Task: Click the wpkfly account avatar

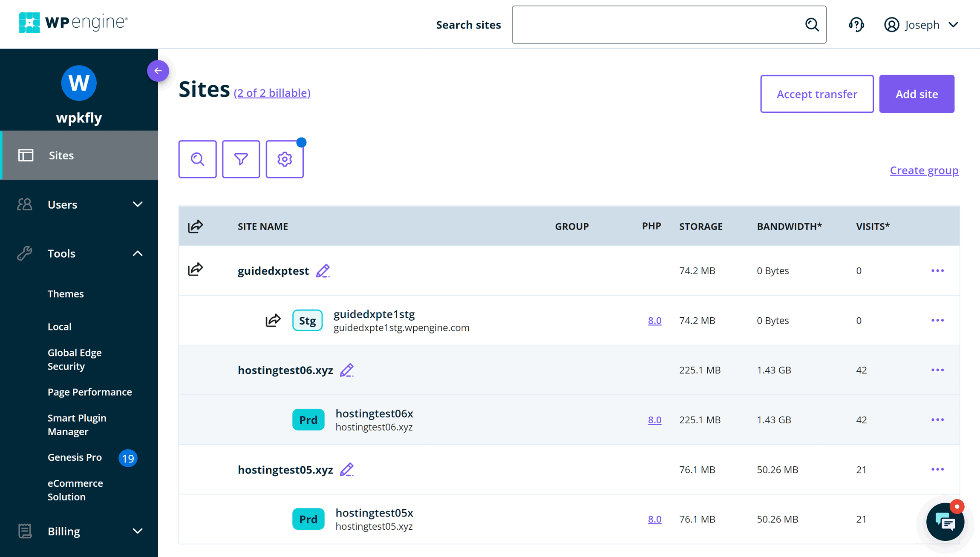Action: click(x=79, y=83)
